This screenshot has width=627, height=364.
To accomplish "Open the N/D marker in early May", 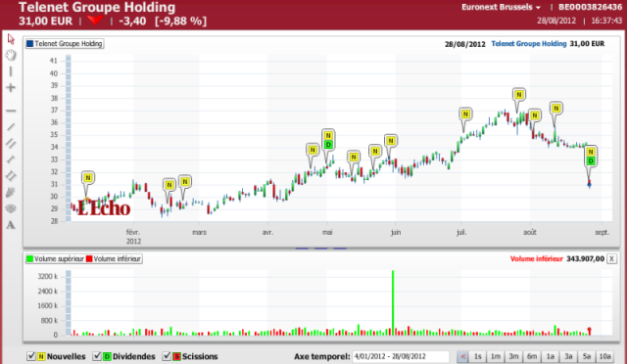I will (x=328, y=140).
